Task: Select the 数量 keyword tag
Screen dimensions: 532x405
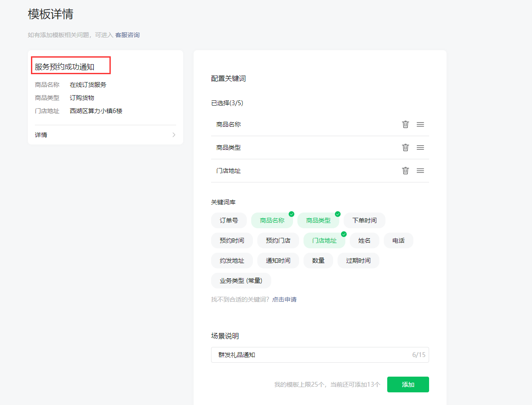Action: [318, 261]
